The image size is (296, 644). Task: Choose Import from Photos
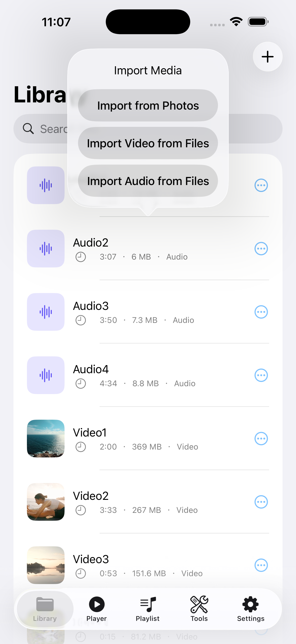click(x=148, y=106)
